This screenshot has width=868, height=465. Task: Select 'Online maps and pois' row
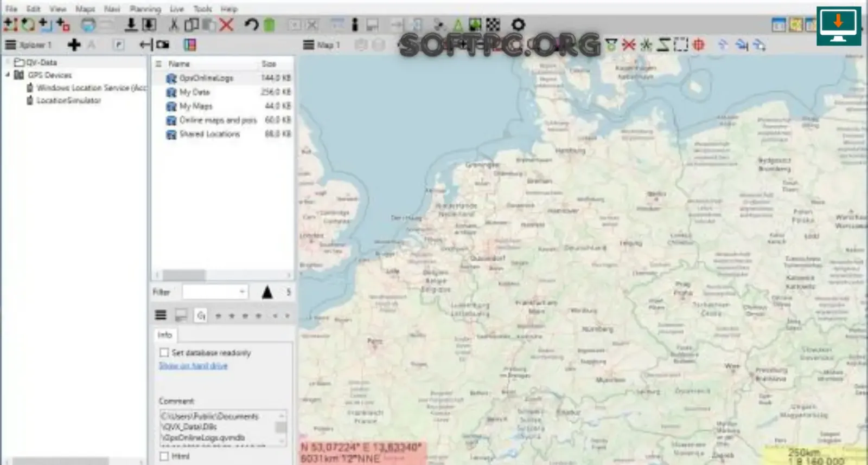[x=223, y=120]
